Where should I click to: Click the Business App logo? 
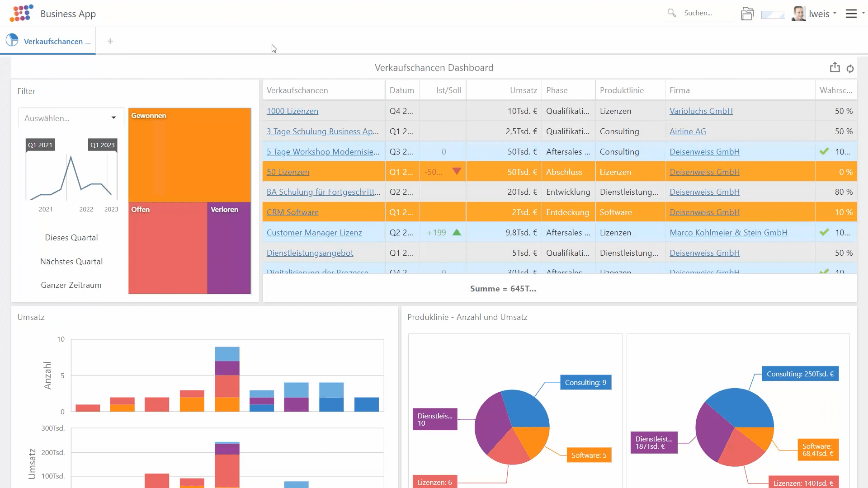click(x=22, y=14)
